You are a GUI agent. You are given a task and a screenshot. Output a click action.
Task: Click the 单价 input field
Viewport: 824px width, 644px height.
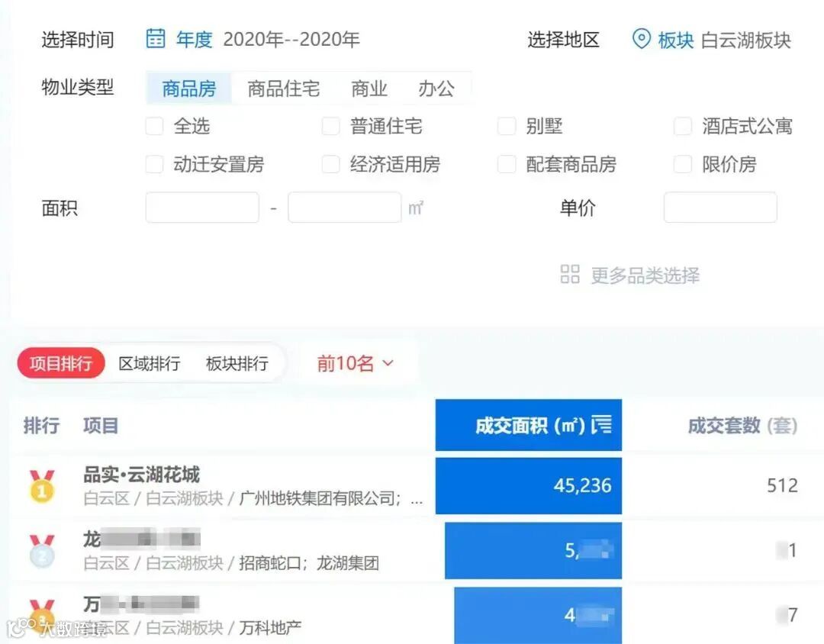(720, 207)
